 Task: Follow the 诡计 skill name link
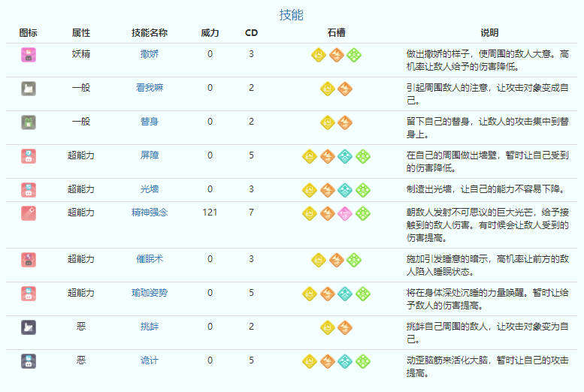tap(150, 360)
